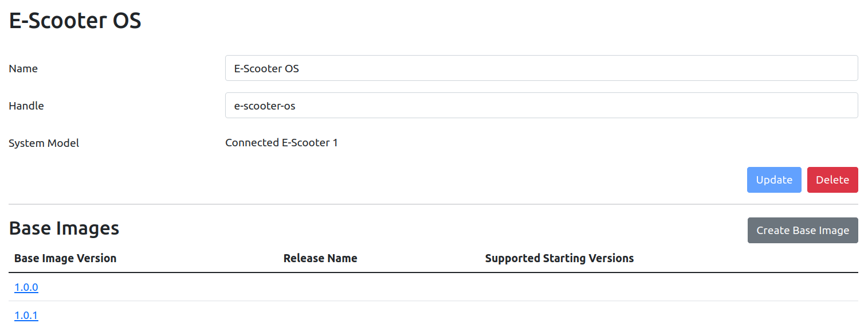868x327 pixels.
Task: Click the red Delete button
Action: tap(832, 180)
